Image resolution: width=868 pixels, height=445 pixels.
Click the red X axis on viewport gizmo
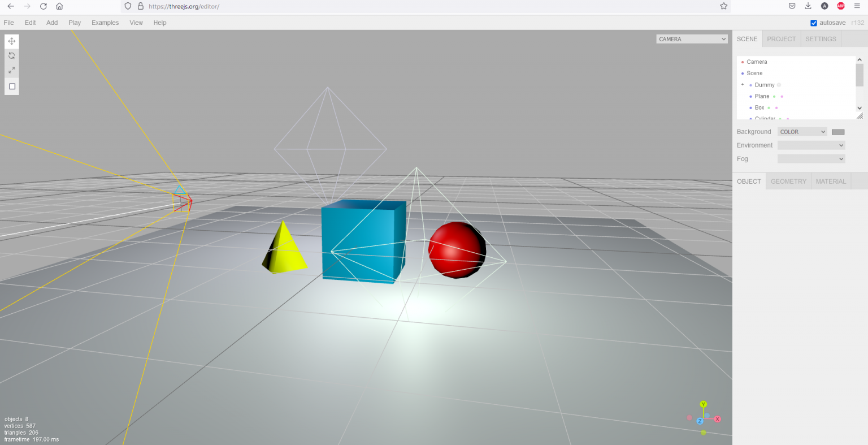tap(718, 419)
